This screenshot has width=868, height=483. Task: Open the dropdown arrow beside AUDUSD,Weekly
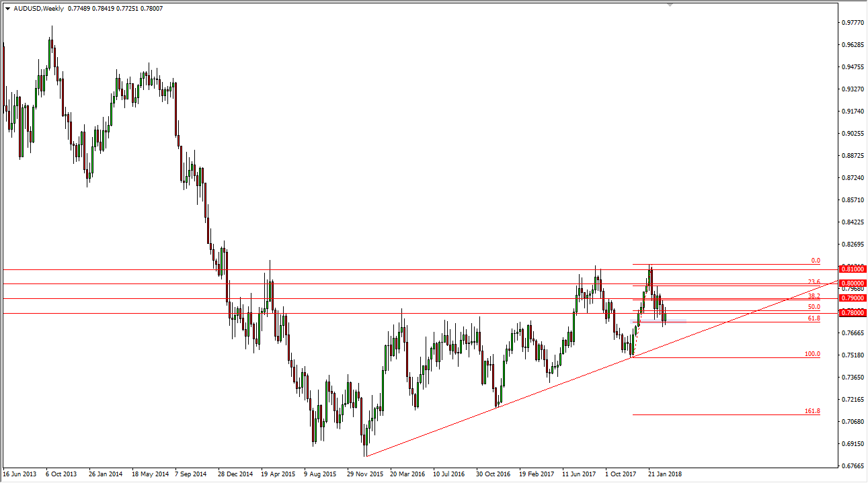tap(7, 9)
